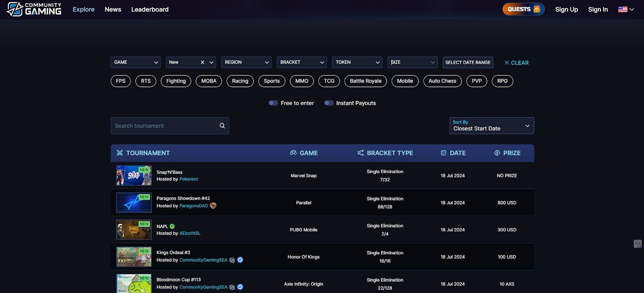
Task: Click the Bloodmoon Cup #113 title
Action: (x=179, y=280)
